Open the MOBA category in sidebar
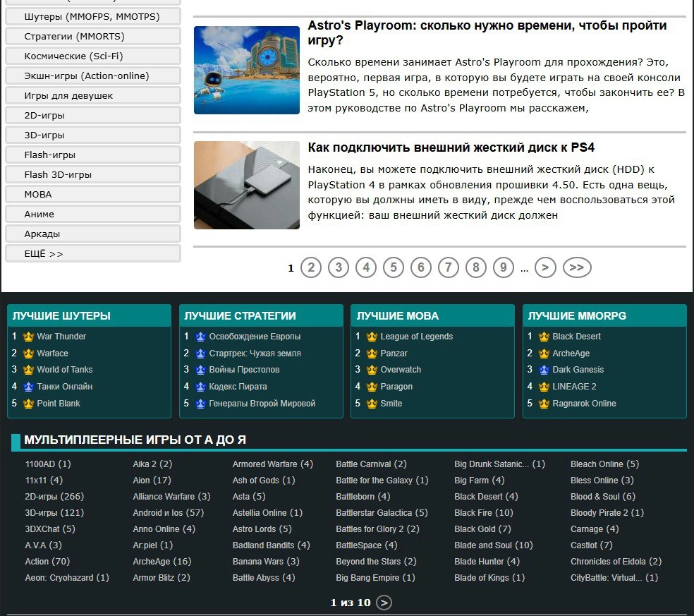The width and height of the screenshot is (694, 616). 92,194
